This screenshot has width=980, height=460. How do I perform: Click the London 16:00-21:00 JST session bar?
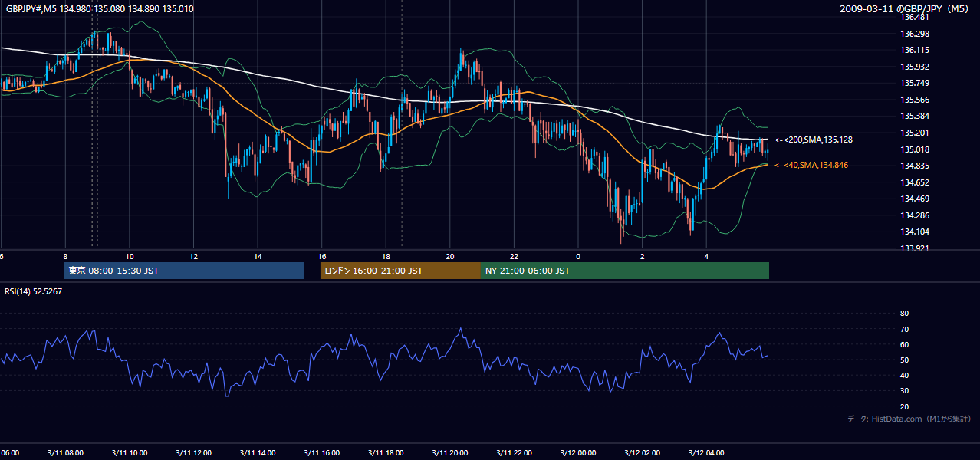tap(400, 271)
